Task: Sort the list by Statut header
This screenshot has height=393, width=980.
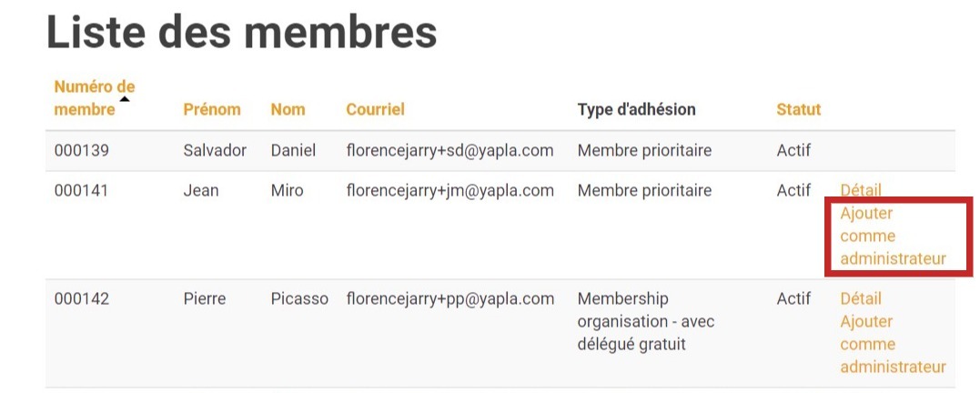Action: [x=798, y=109]
